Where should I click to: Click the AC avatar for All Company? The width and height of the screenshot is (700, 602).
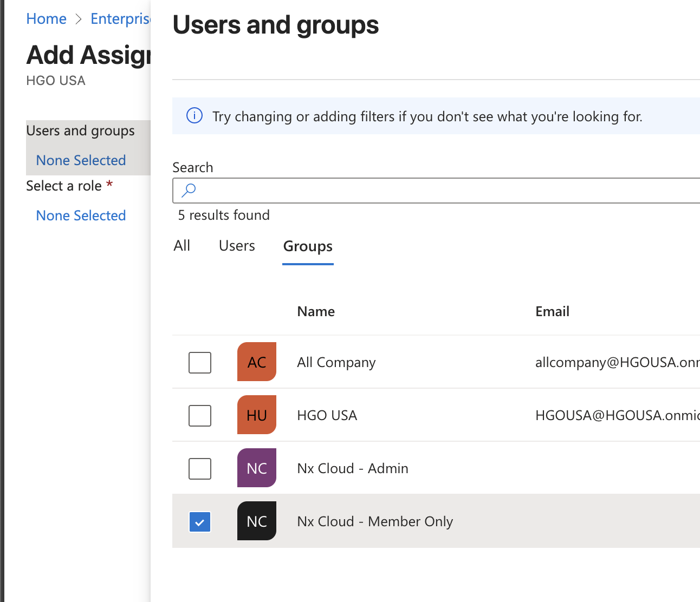(x=257, y=362)
